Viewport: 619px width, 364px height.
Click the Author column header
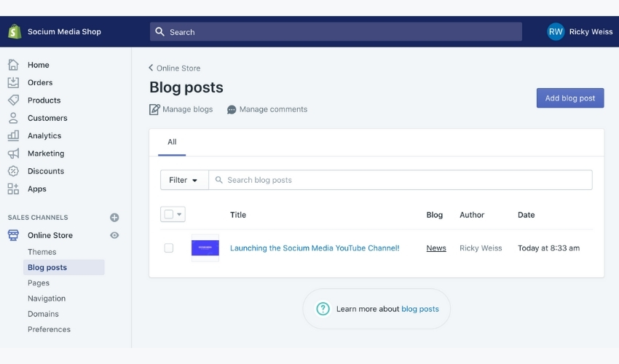(x=472, y=215)
